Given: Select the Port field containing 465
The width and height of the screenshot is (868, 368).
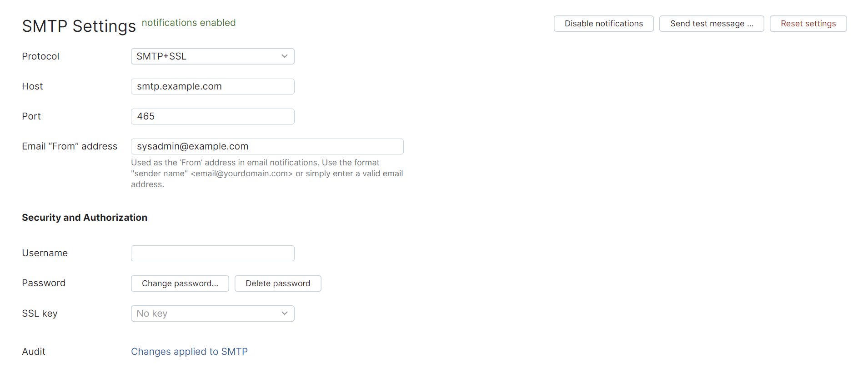Looking at the screenshot, I should click(212, 116).
